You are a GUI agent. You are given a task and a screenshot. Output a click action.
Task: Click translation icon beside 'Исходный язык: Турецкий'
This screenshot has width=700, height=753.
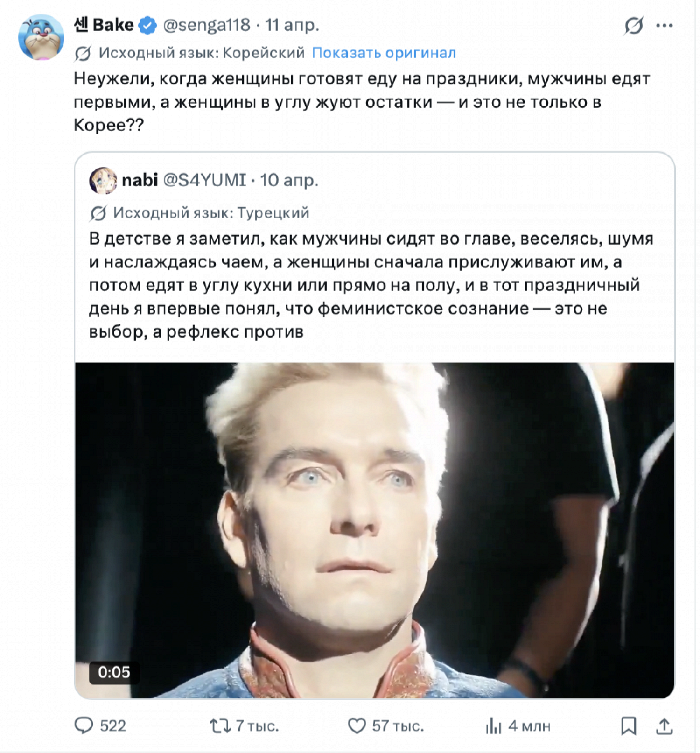pyautogui.click(x=98, y=213)
